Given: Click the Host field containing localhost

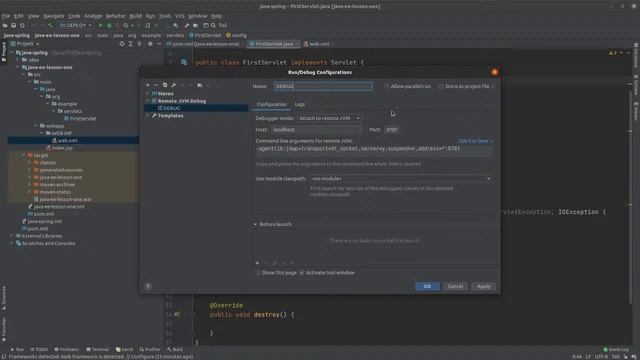Looking at the screenshot, I should (x=316, y=130).
